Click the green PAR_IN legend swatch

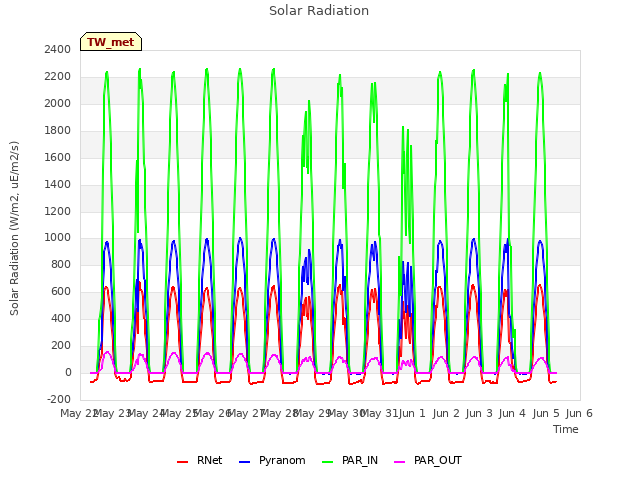click(x=328, y=462)
